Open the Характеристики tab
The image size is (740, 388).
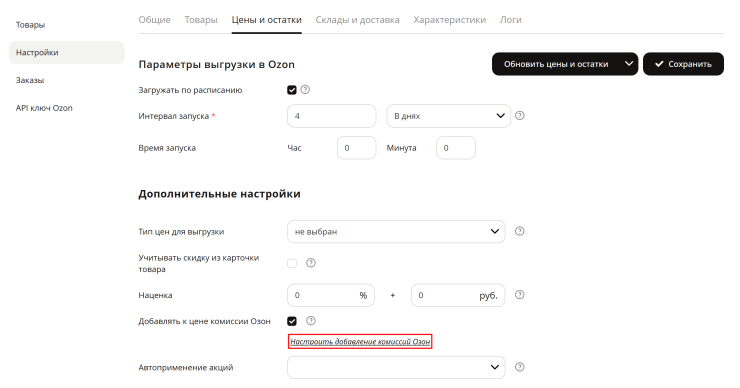pyautogui.click(x=450, y=20)
